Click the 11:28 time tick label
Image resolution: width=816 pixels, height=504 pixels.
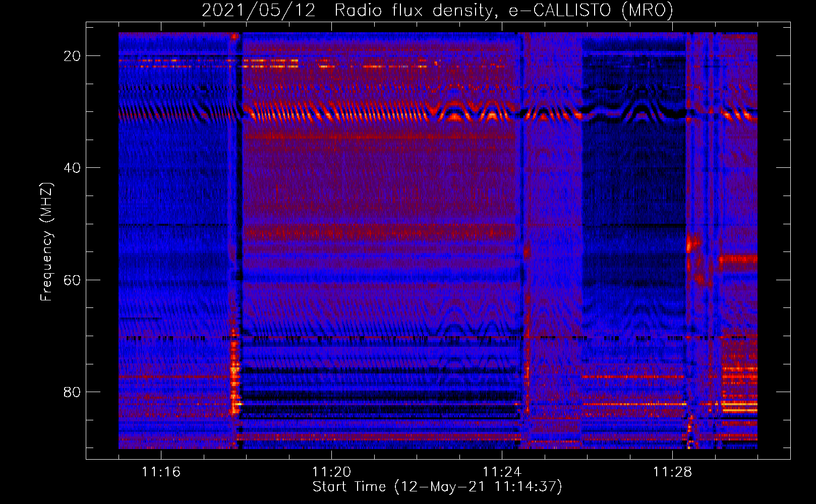(672, 472)
